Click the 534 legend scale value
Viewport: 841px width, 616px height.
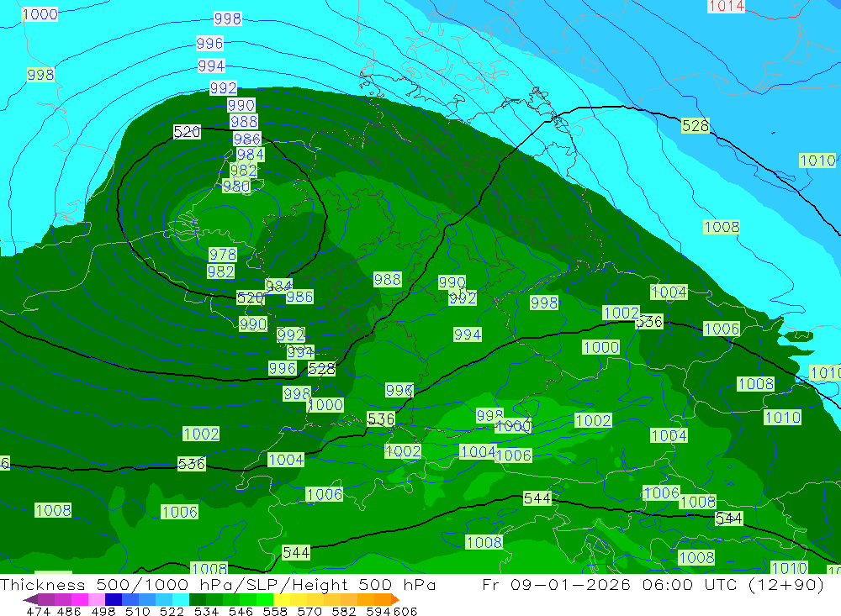(205, 612)
